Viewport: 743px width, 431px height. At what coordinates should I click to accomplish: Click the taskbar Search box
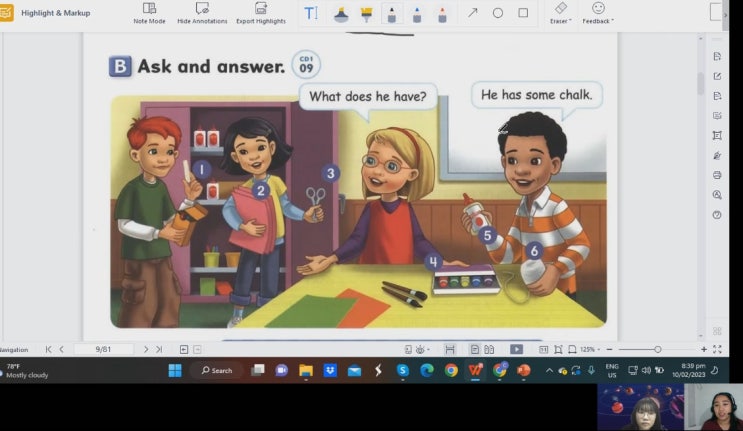217,370
